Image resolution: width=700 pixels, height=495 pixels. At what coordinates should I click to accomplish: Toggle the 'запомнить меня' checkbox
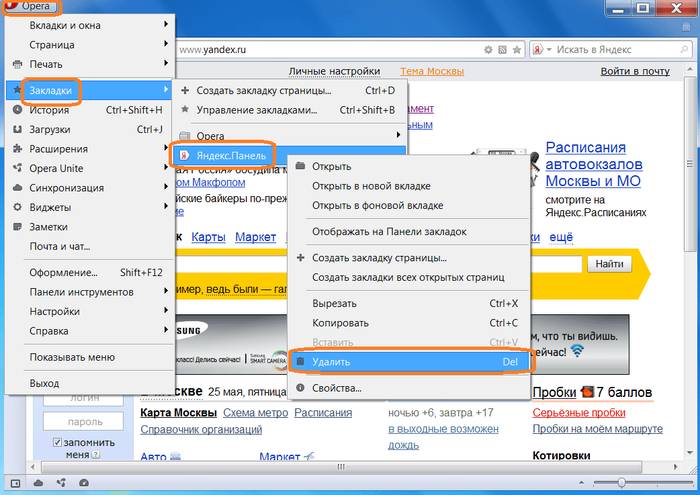tap(57, 443)
